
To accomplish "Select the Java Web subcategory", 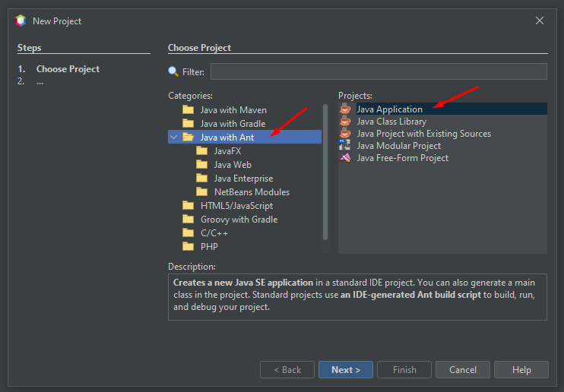I will pos(233,165).
